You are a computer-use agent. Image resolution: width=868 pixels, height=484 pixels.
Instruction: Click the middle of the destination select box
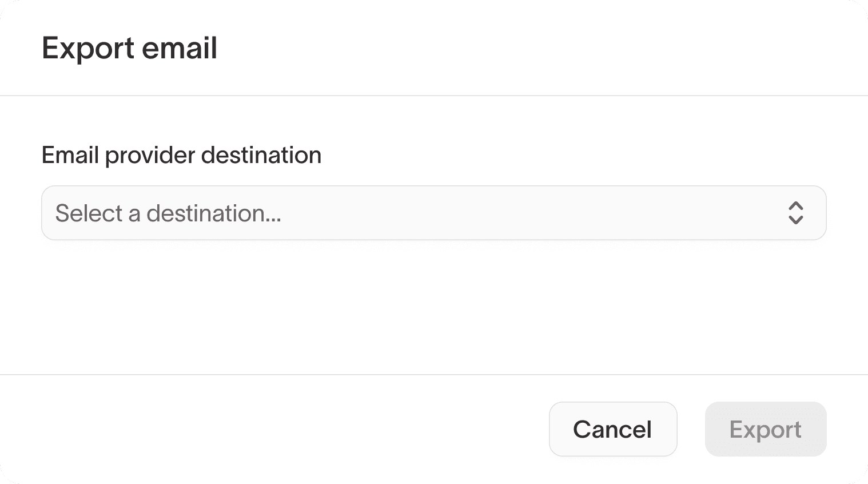[x=433, y=213]
